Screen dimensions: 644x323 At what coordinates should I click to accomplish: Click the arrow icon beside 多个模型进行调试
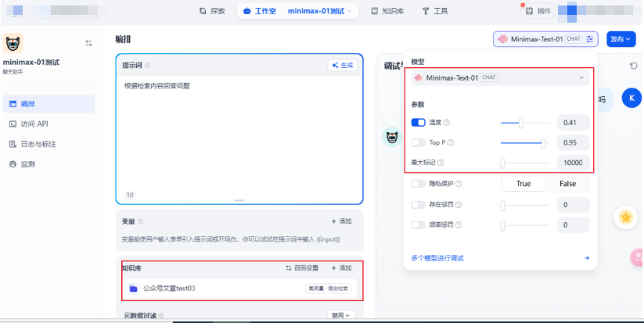click(587, 258)
